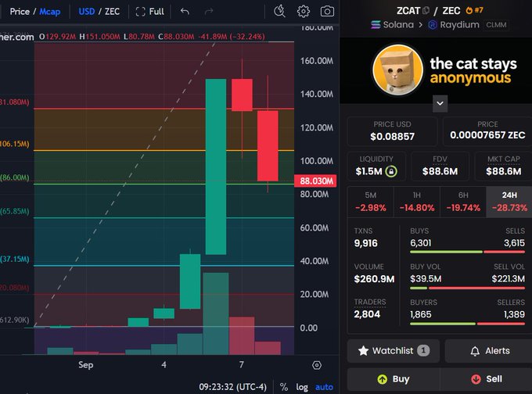Click the LIQUIDITY $1.5M box
The image size is (532, 394).
point(376,167)
